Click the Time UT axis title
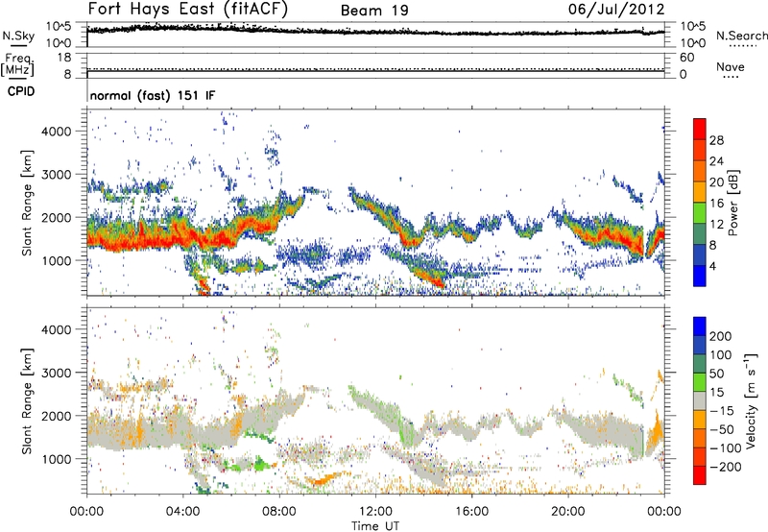This screenshot has height=532, width=768. [375, 525]
